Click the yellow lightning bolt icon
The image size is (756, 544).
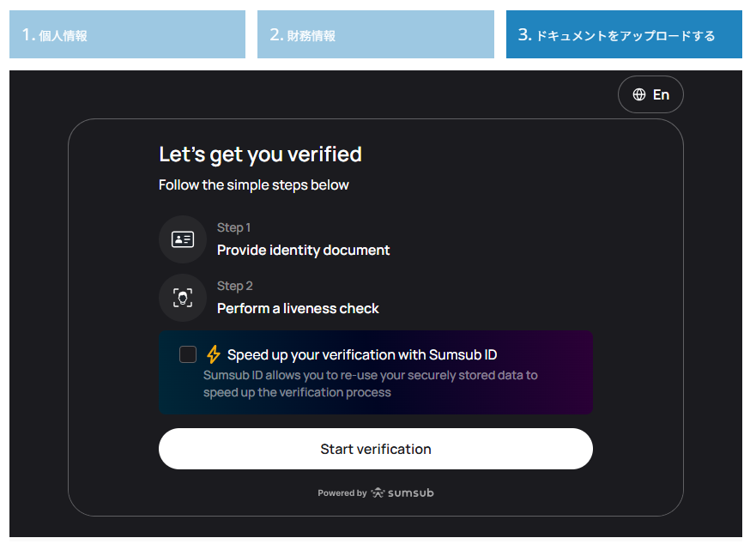214,354
